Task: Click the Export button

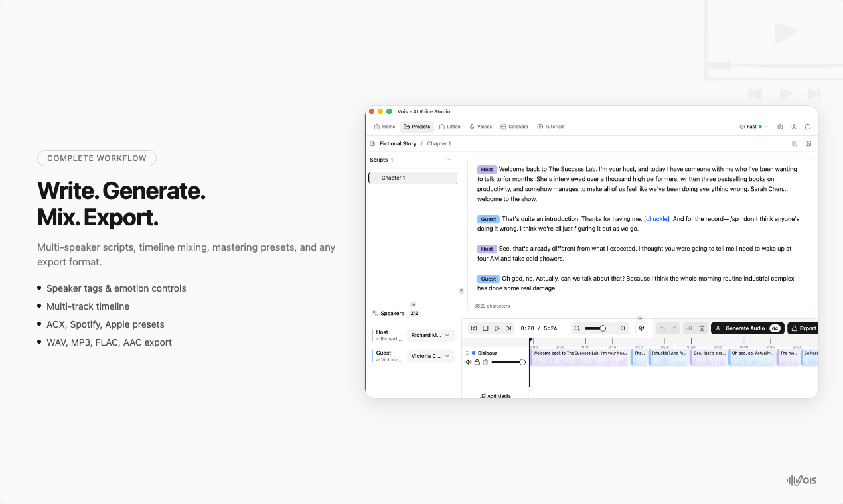Action: (804, 328)
